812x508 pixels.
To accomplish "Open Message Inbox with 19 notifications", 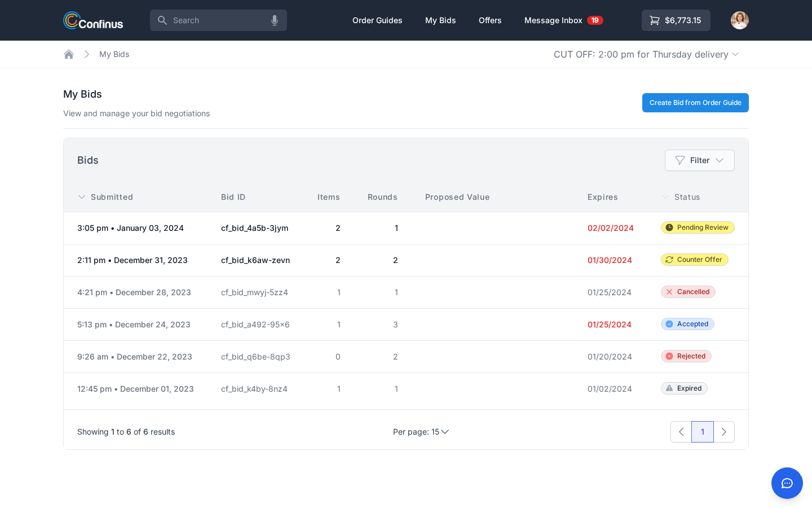I will coord(553,20).
